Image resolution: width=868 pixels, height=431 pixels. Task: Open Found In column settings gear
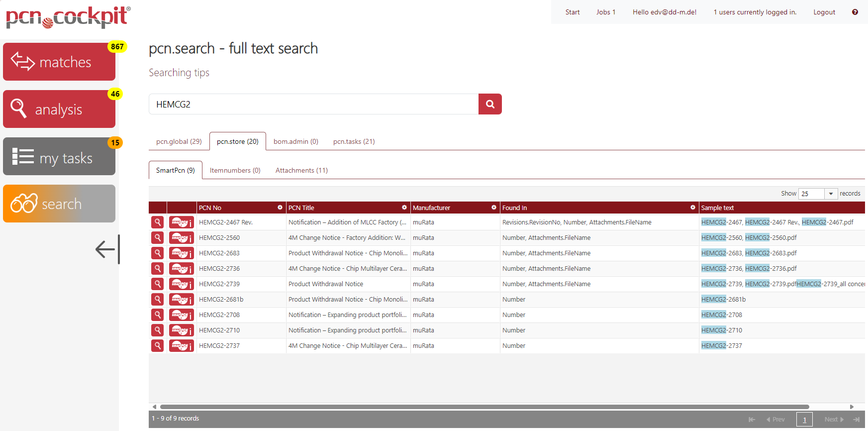693,208
